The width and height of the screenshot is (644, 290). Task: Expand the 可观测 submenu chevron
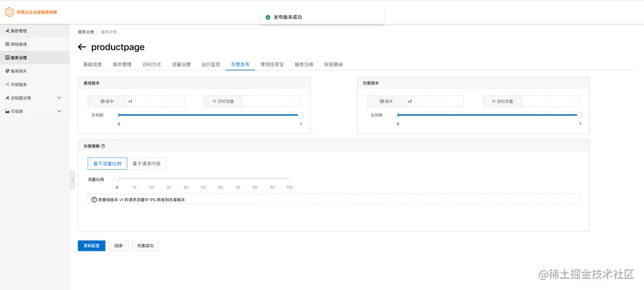pos(58,111)
